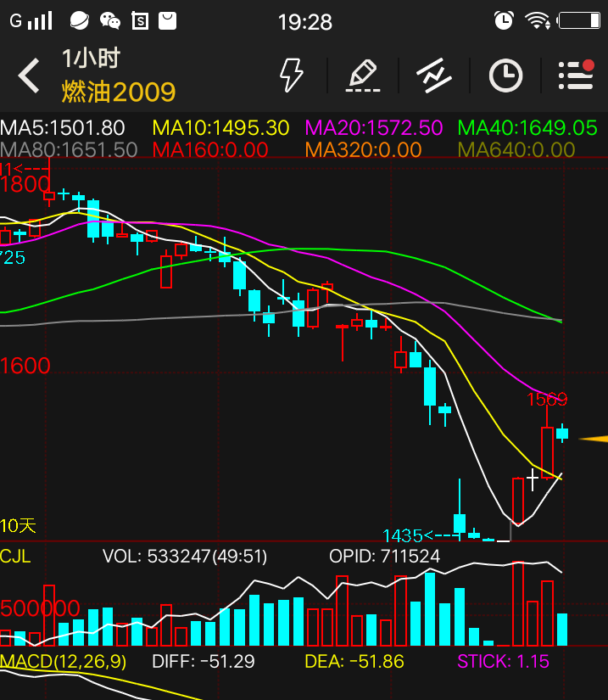The image size is (608, 700).
Task: Tap the lightning quick-trade icon
Action: click(292, 76)
